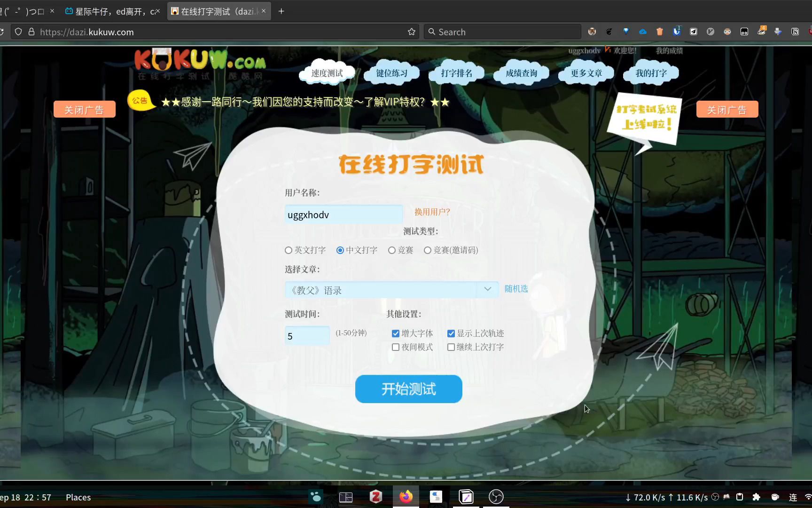
Task: Open 成绩查询 nav menu
Action: click(x=522, y=73)
